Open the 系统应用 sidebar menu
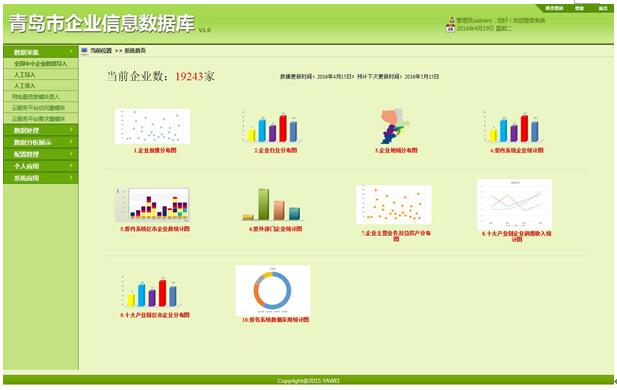The height and width of the screenshot is (390, 617). pyautogui.click(x=41, y=178)
